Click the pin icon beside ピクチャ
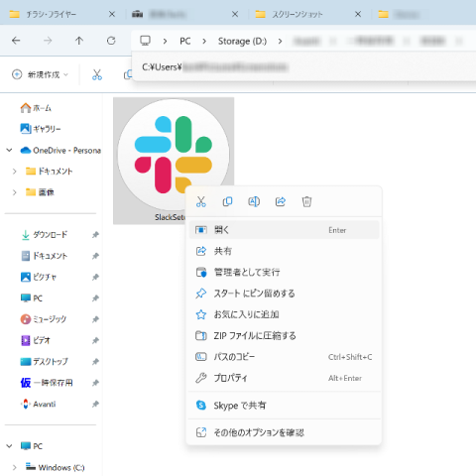 click(x=95, y=277)
